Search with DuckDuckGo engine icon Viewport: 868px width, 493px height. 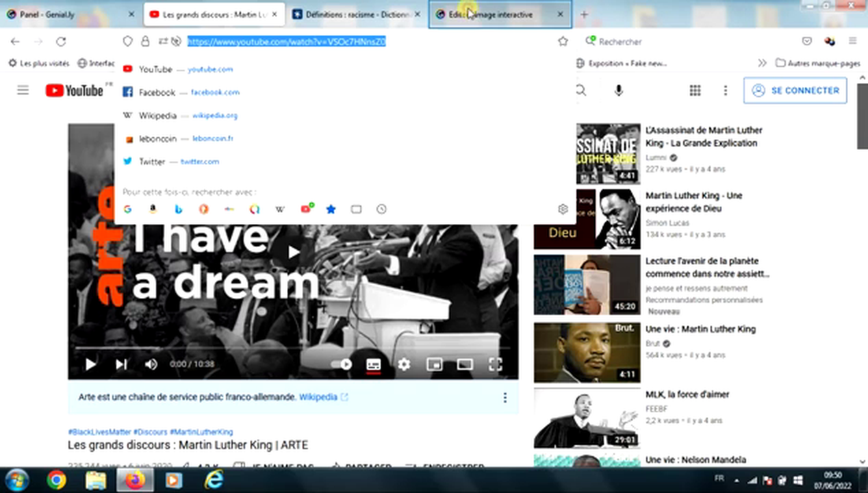203,210
